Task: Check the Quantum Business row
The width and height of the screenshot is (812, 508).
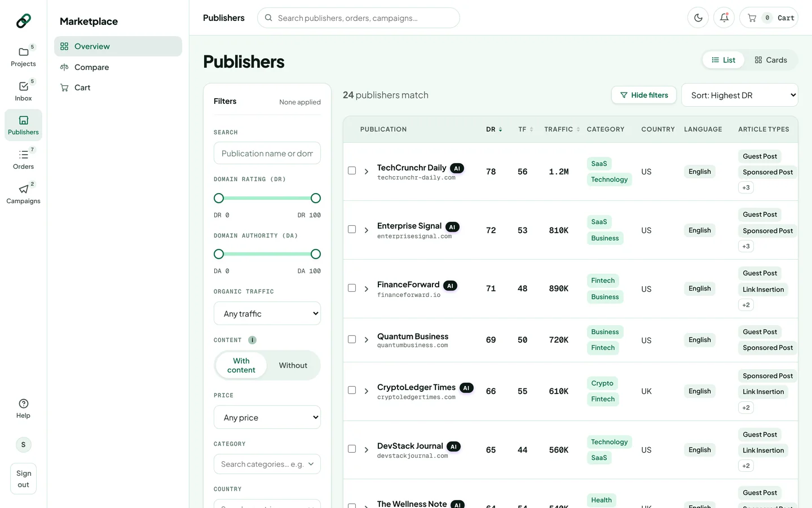Action: click(352, 339)
